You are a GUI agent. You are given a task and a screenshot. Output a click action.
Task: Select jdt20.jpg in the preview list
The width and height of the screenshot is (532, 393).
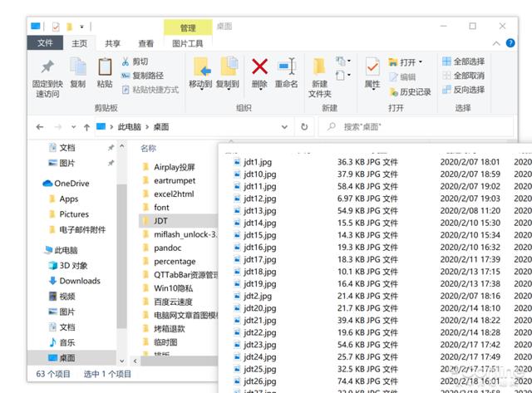255,308
